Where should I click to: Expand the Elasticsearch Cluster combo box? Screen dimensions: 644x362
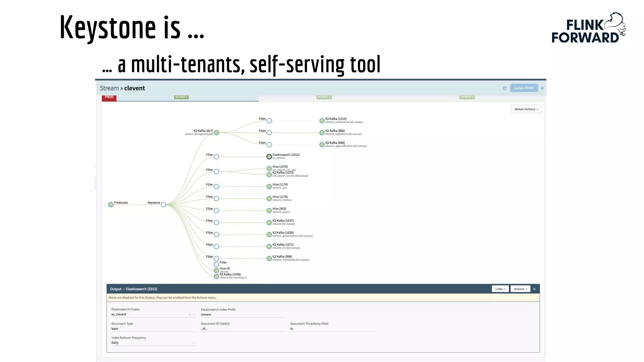[194, 315]
